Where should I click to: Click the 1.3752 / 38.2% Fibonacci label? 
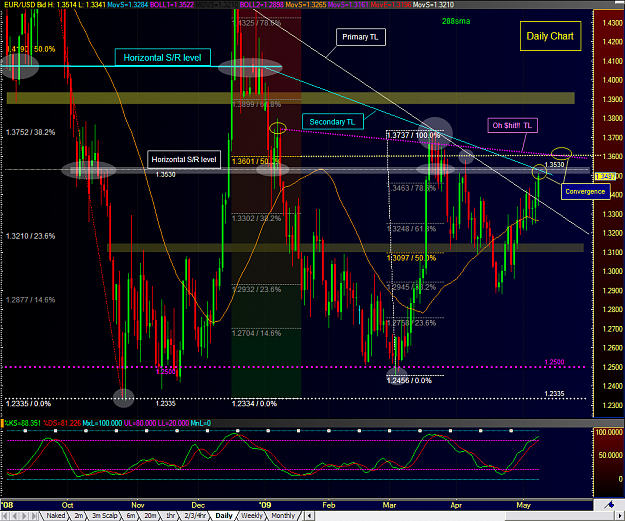30,132
